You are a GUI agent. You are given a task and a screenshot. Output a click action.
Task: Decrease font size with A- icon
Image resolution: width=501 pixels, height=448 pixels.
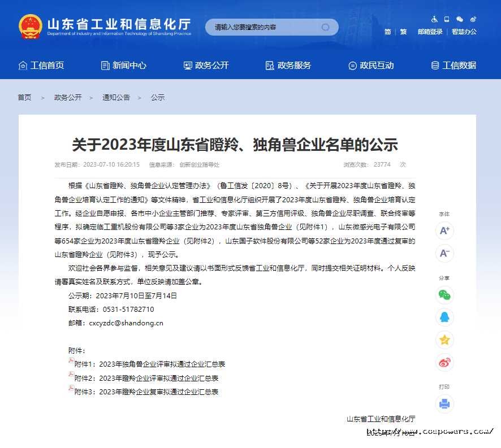coord(445,254)
